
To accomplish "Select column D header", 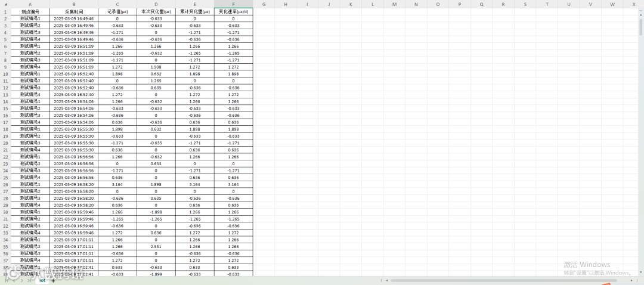I will coord(156,5).
